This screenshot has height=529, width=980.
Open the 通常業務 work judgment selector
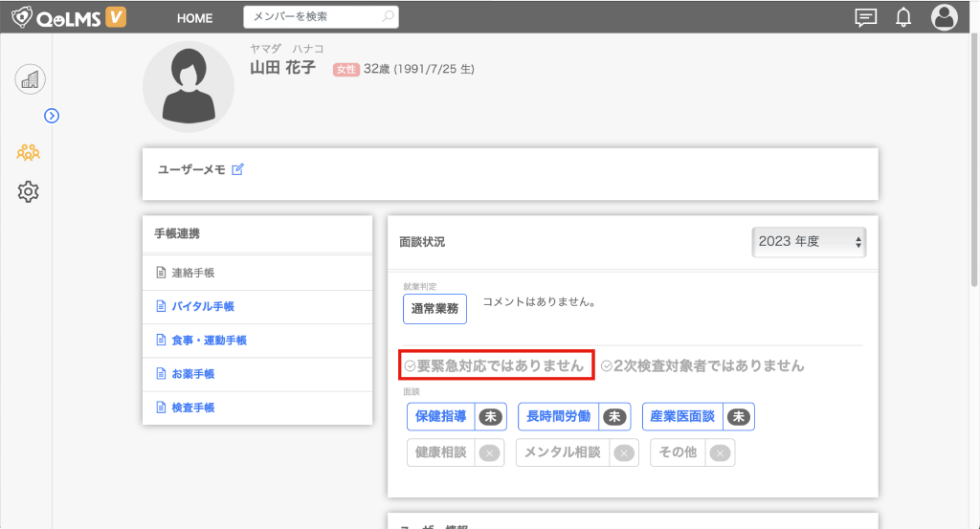pos(434,309)
